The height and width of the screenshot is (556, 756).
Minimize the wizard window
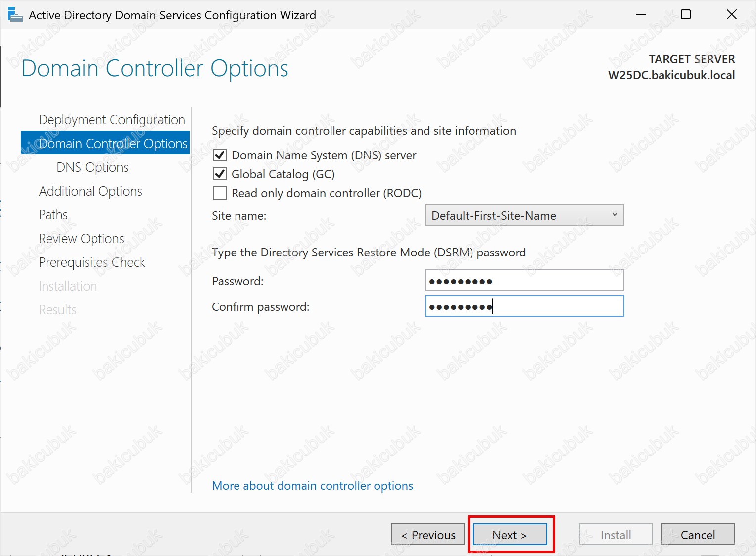click(x=641, y=15)
